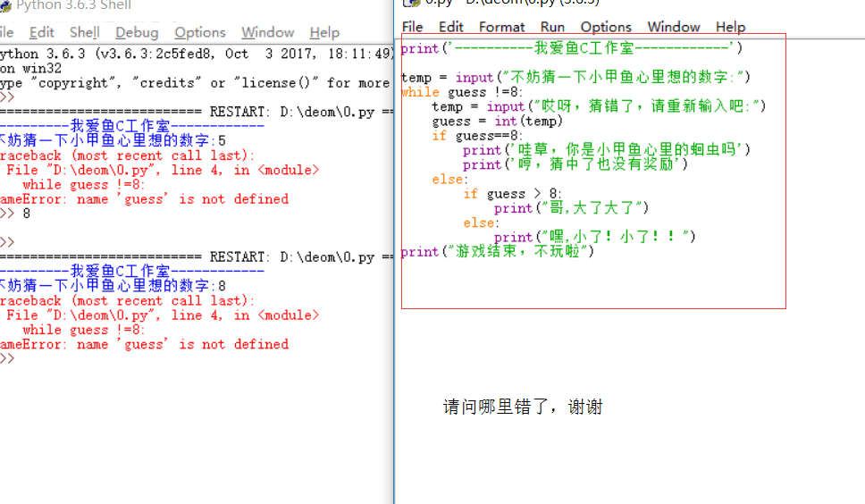Image resolution: width=865 pixels, height=504 pixels.
Task: Click the 'guess = int(temp)' code line
Action: coord(497,121)
